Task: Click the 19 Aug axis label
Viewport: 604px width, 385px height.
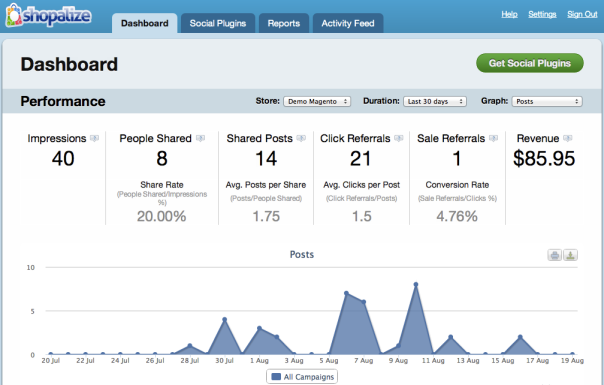Action: [x=572, y=361]
